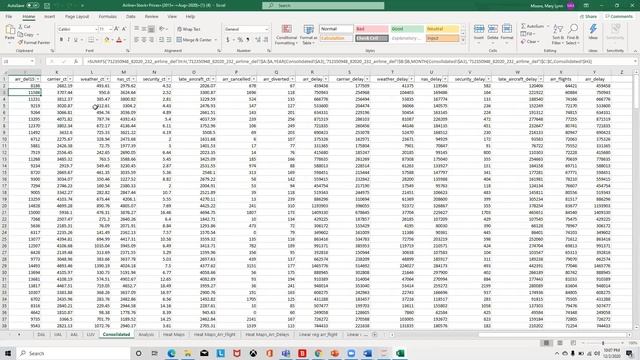Image resolution: width=640 pixels, height=360 pixels.
Task: Open Conditional Formatting menu
Action: pos(286,34)
